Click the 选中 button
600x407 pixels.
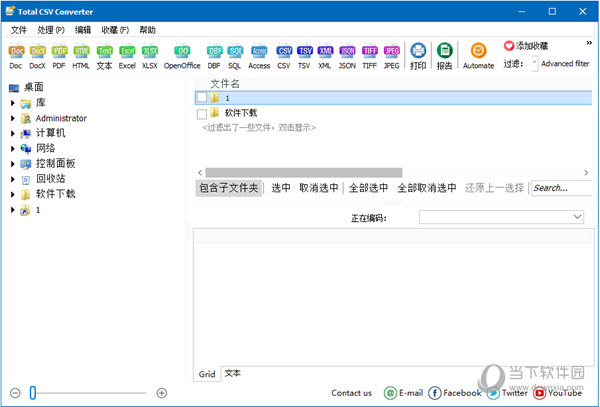point(281,188)
